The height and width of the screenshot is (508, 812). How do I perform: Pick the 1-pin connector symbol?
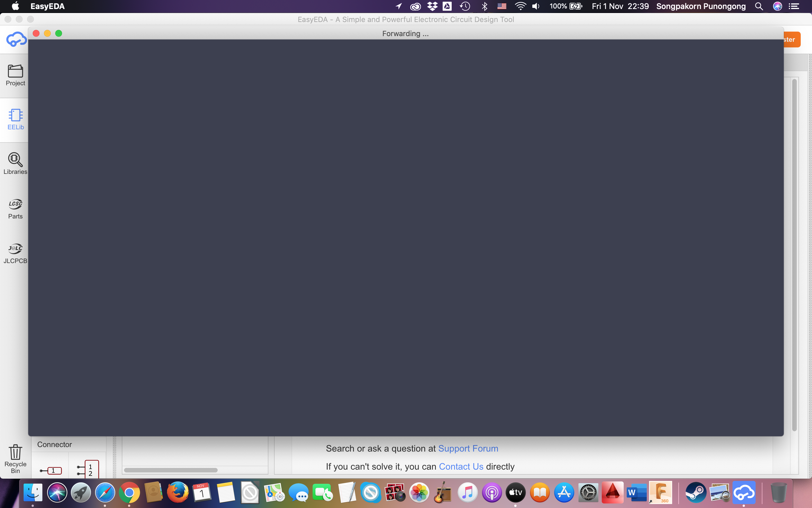[51, 470]
